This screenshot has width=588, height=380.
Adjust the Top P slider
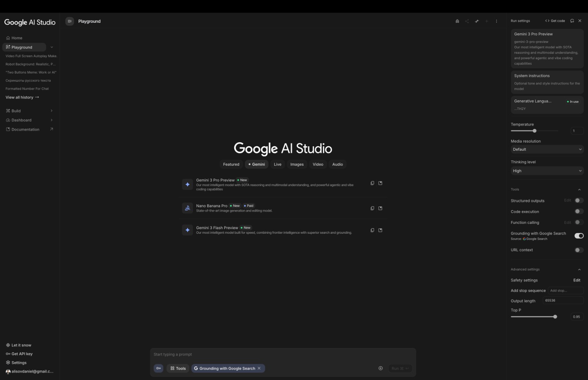coord(534,317)
